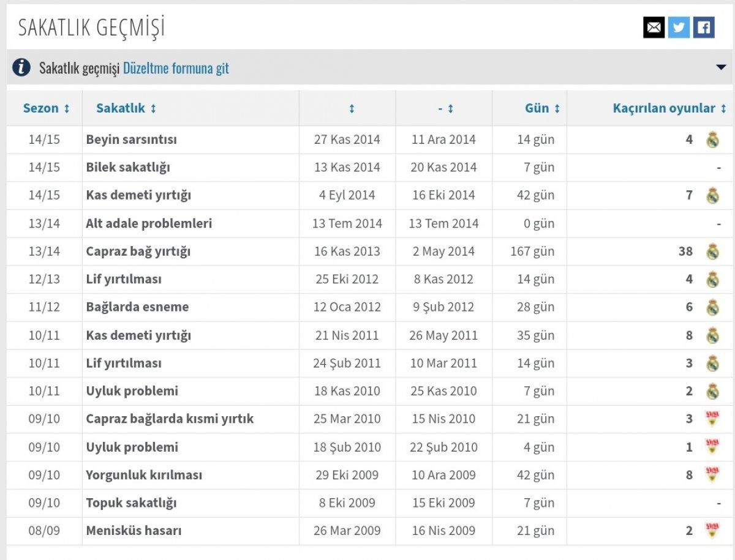Click Real Madrid crest in Bağlarda esneme row
This screenshot has width=735, height=560.
point(712,307)
